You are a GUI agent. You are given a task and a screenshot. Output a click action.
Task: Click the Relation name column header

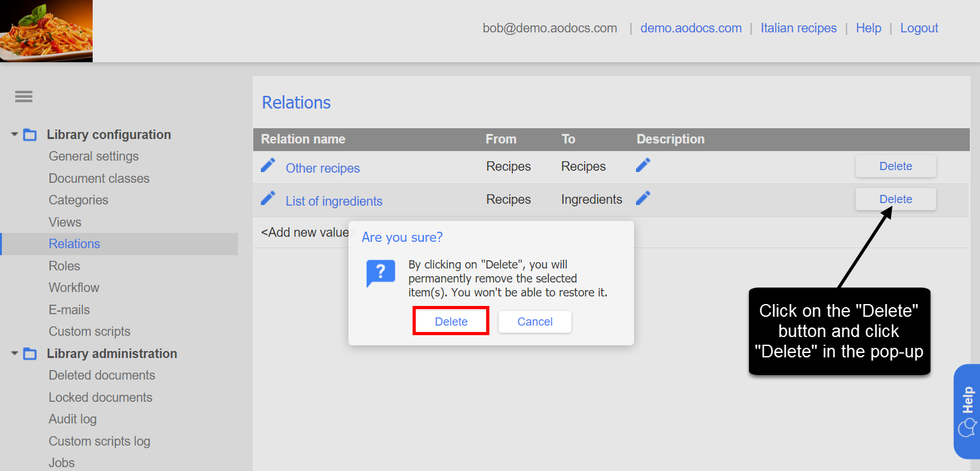click(x=303, y=139)
